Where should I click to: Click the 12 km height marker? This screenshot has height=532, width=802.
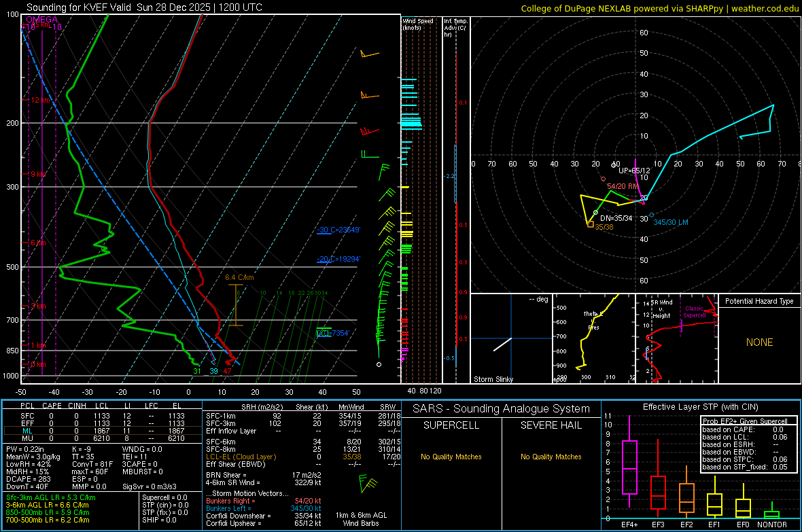[x=40, y=100]
